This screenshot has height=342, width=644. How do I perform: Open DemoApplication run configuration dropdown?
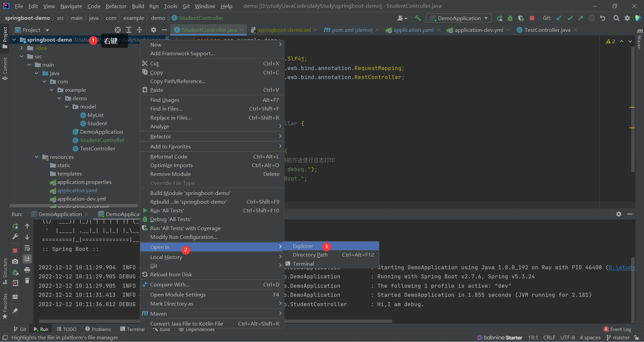[459, 18]
